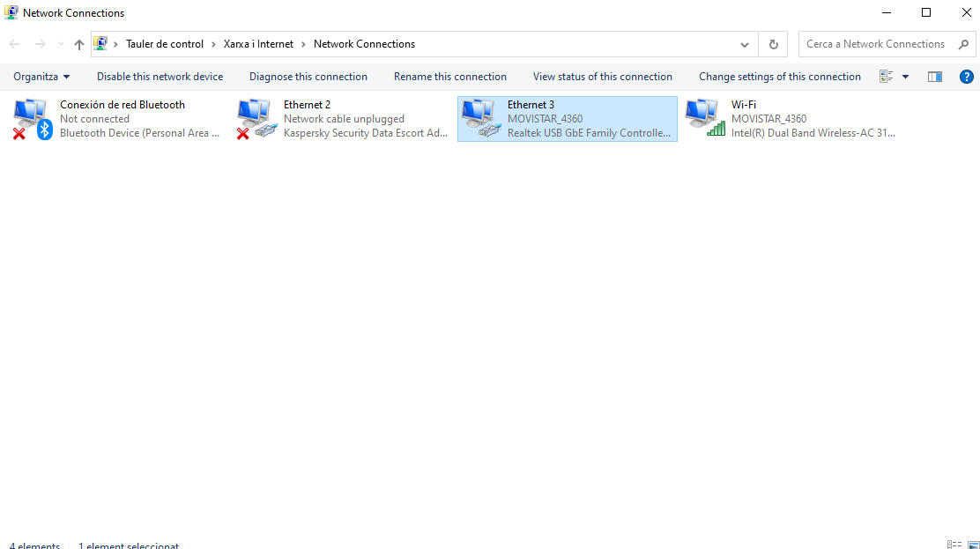This screenshot has width=980, height=549.
Task: Select the Bluetooth network connection icon
Action: [33, 119]
